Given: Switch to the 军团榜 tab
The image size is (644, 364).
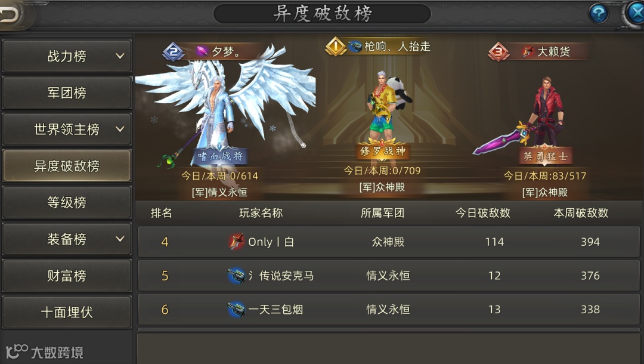Looking at the screenshot, I should tap(67, 93).
